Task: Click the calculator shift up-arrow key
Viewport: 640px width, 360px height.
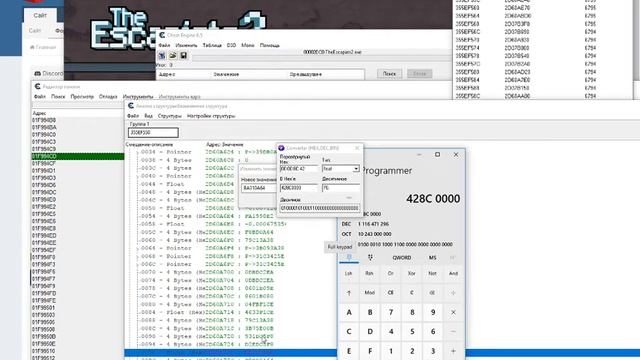Action: (349, 293)
